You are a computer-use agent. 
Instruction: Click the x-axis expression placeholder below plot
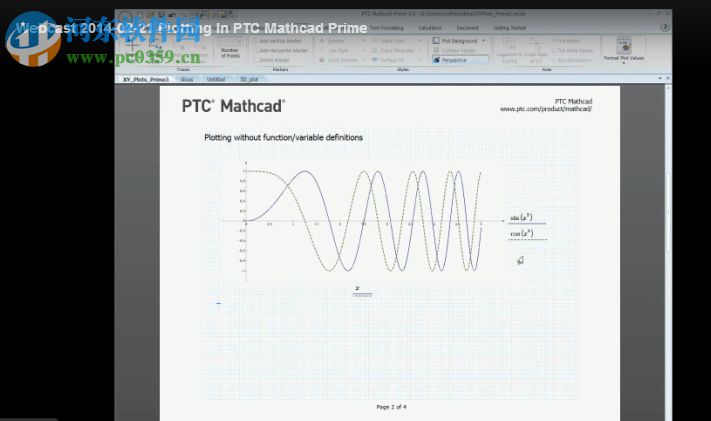(358, 289)
